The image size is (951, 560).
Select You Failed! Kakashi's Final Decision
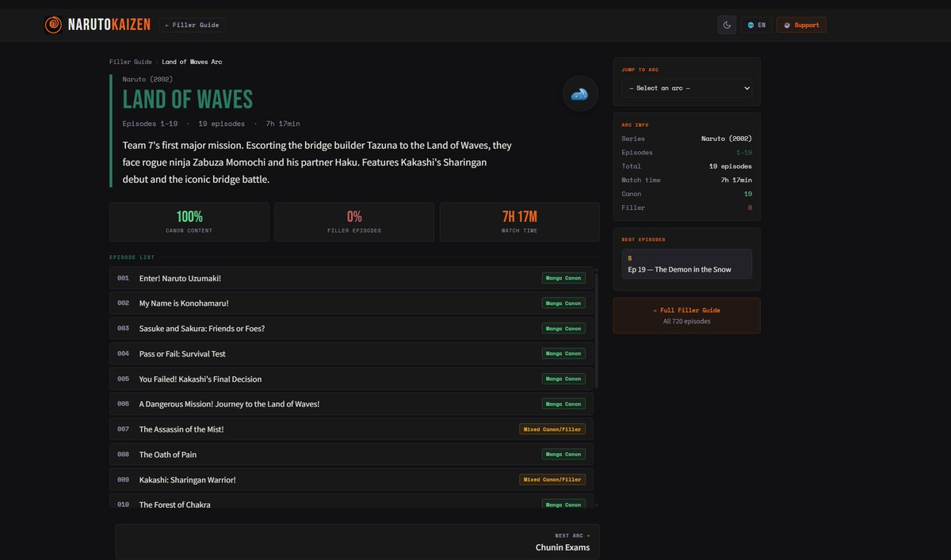[x=351, y=379]
